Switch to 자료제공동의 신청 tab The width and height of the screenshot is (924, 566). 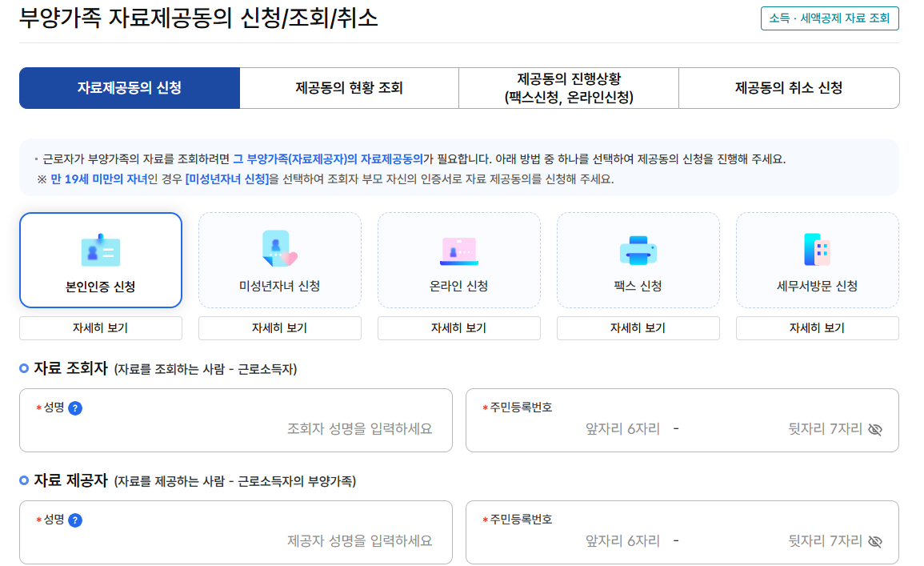130,88
